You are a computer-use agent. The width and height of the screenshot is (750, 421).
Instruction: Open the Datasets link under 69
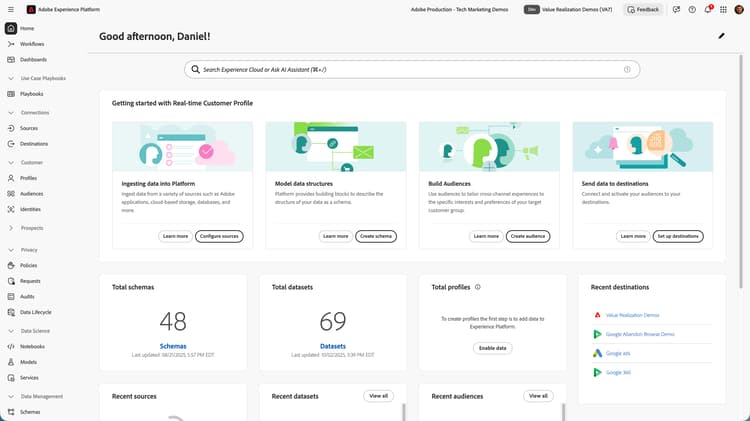coord(333,346)
